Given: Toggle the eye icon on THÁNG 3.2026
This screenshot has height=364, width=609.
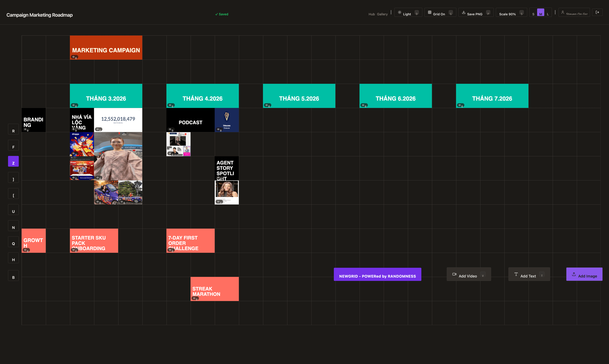Looking at the screenshot, I should (x=74, y=105).
